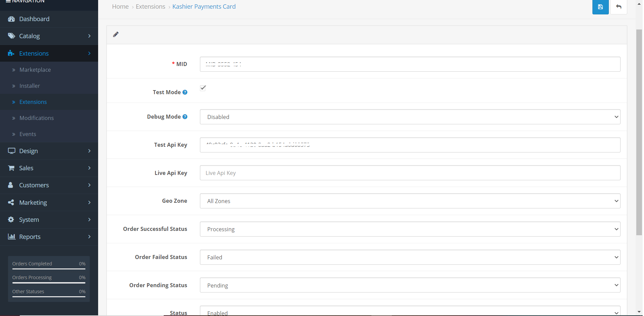Click the Sales shopping cart icon
Viewport: 644px width, 316px height.
[x=11, y=168]
